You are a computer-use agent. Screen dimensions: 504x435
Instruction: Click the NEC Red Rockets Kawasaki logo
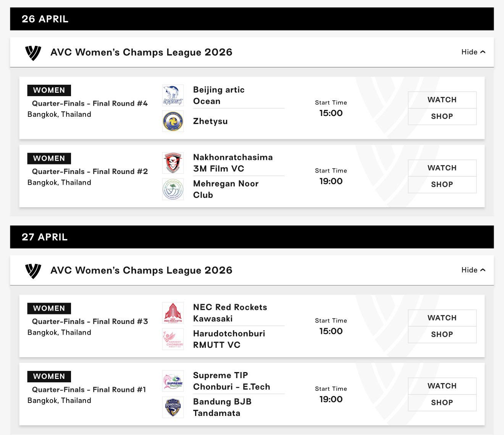[x=173, y=313]
